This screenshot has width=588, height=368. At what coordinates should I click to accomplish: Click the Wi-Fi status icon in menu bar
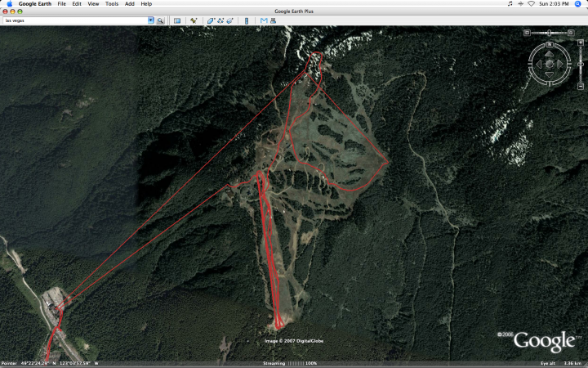coord(531,4)
